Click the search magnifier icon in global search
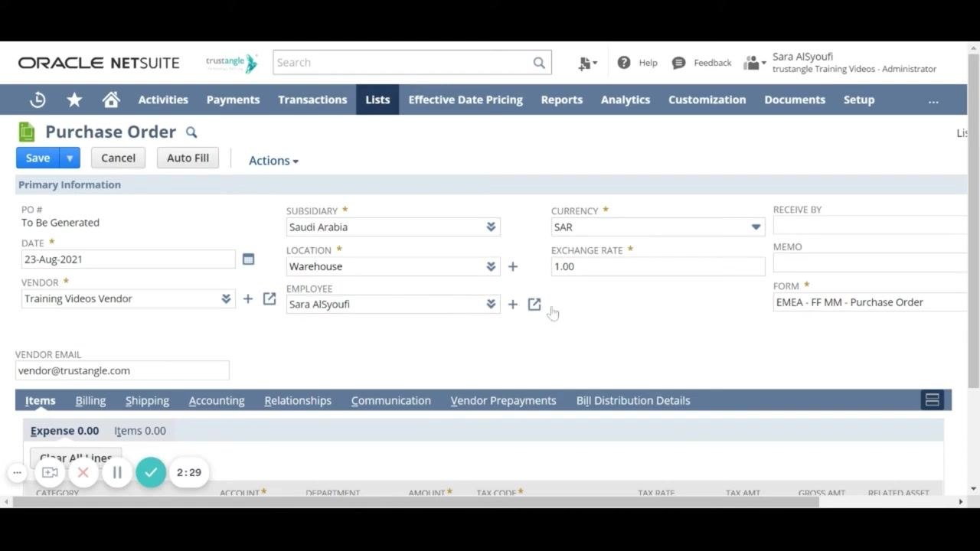 (539, 63)
